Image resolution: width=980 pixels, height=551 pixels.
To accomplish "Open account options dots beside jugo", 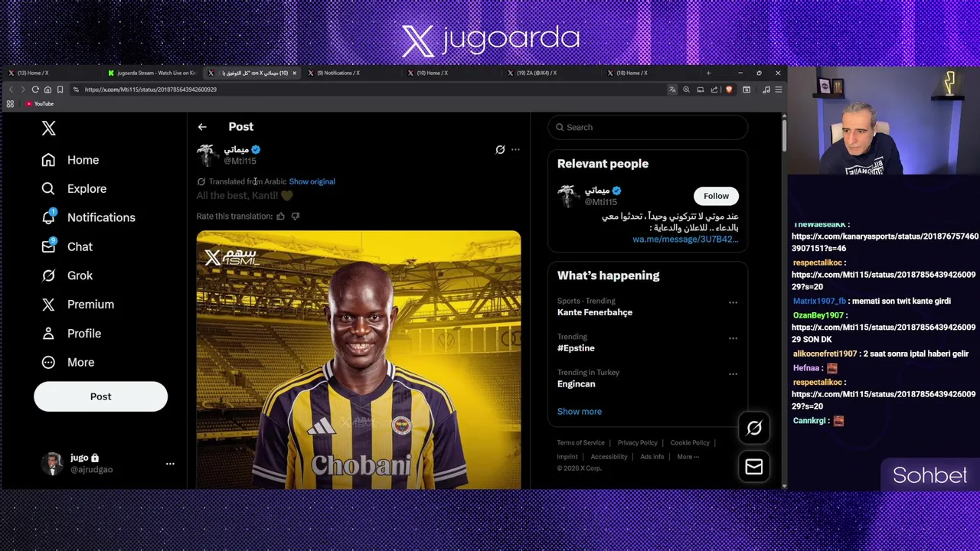I will (170, 464).
